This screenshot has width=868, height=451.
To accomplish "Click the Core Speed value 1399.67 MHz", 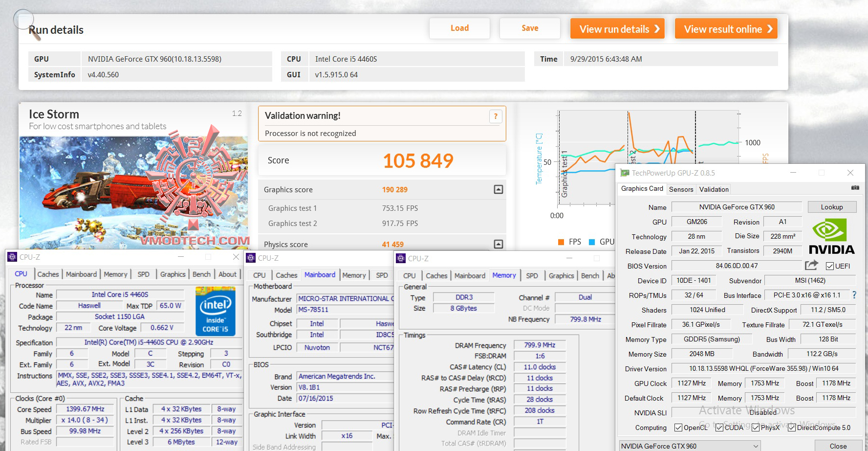I will 86,409.
